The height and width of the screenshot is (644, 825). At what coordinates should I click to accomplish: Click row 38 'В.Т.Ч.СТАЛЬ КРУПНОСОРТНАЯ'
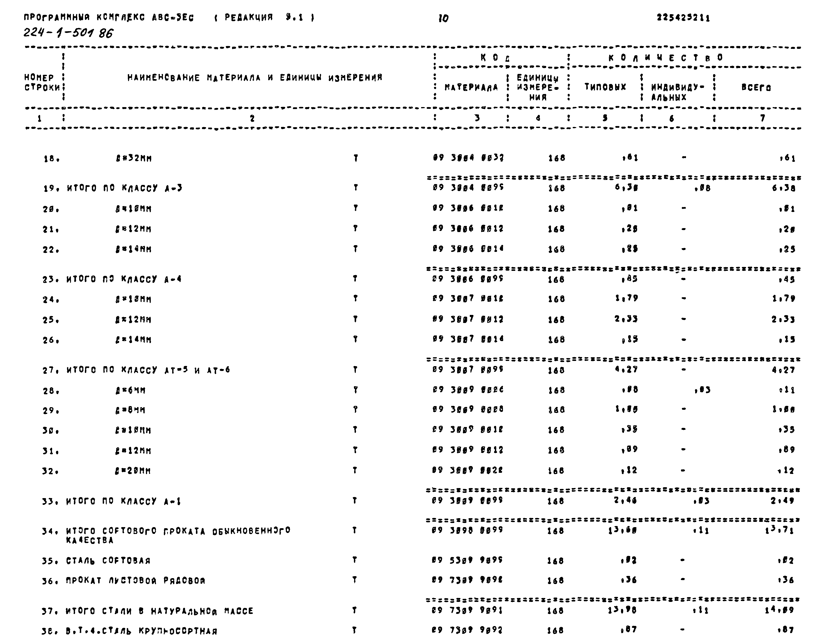point(142,631)
